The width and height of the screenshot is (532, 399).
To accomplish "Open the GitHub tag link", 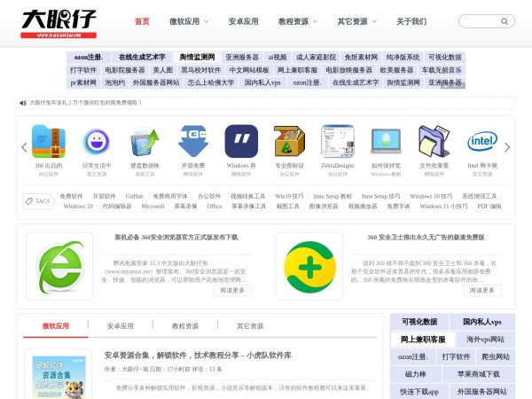I will pos(134,196).
